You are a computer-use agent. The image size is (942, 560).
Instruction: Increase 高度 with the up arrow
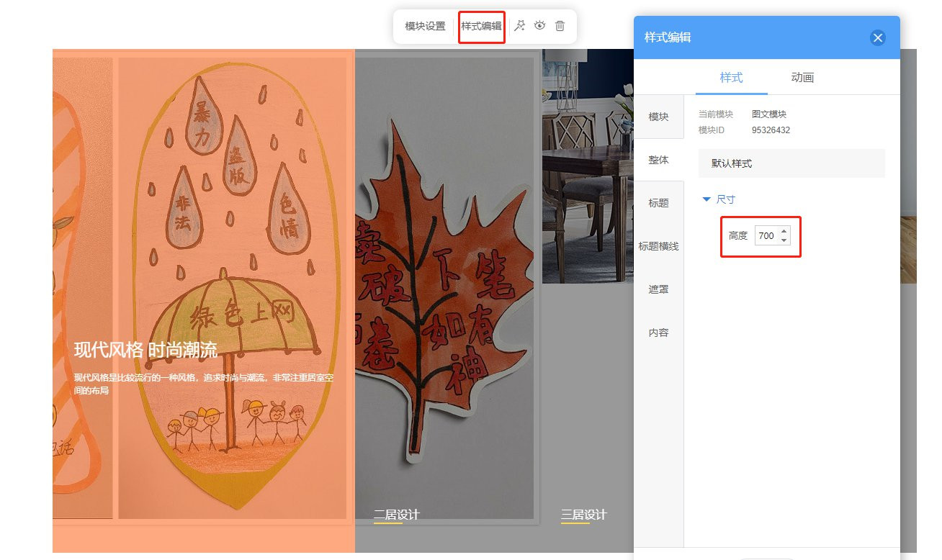(784, 231)
